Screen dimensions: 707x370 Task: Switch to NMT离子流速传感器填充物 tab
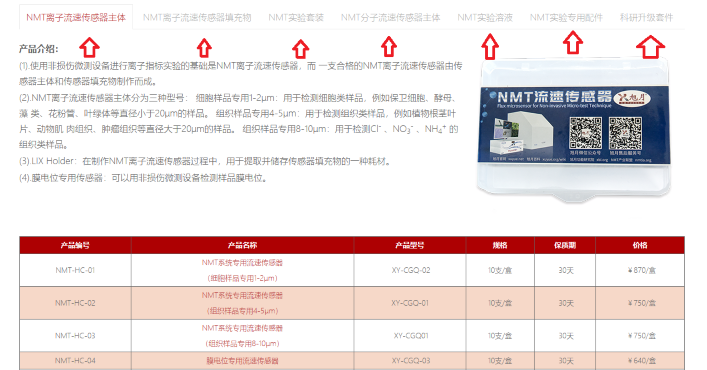tap(197, 18)
